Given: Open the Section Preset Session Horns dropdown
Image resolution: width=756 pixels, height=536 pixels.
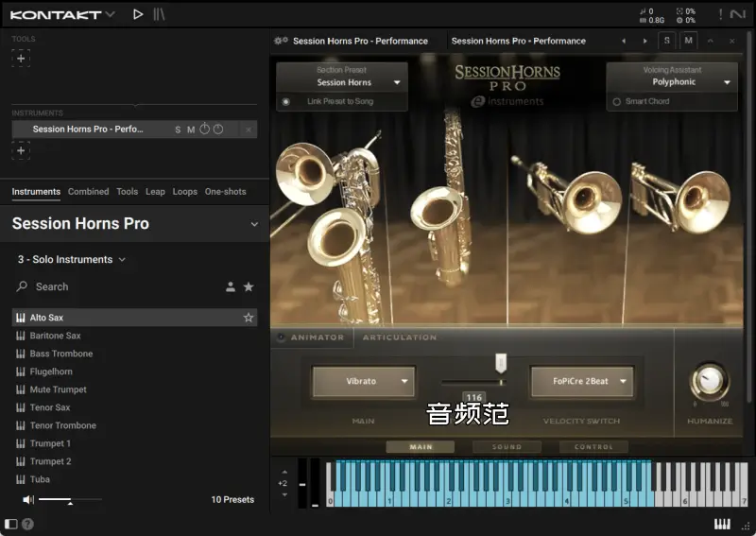Looking at the screenshot, I should [342, 77].
